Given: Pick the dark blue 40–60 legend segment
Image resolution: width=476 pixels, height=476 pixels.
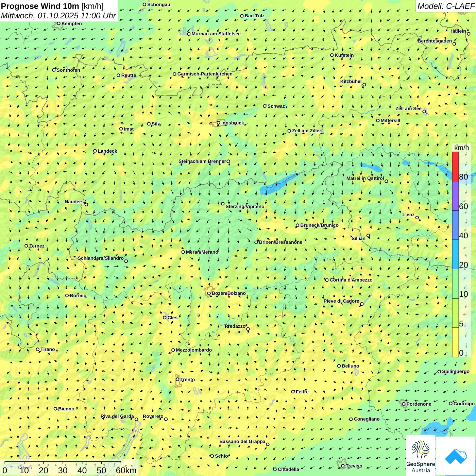Looking at the screenshot, I should click(x=455, y=225).
